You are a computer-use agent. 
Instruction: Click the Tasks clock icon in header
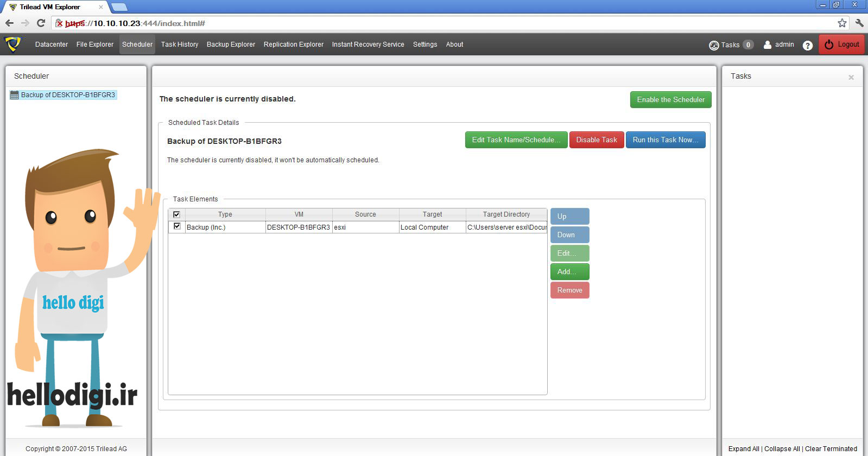pos(714,45)
